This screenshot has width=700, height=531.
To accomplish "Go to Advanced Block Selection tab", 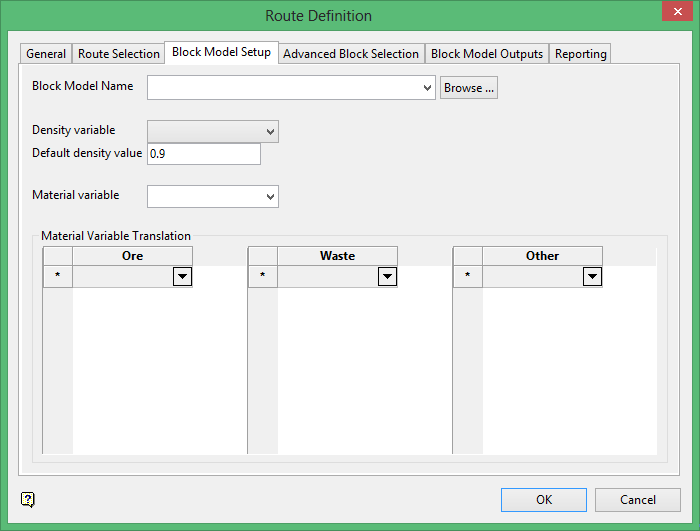I will (352, 54).
